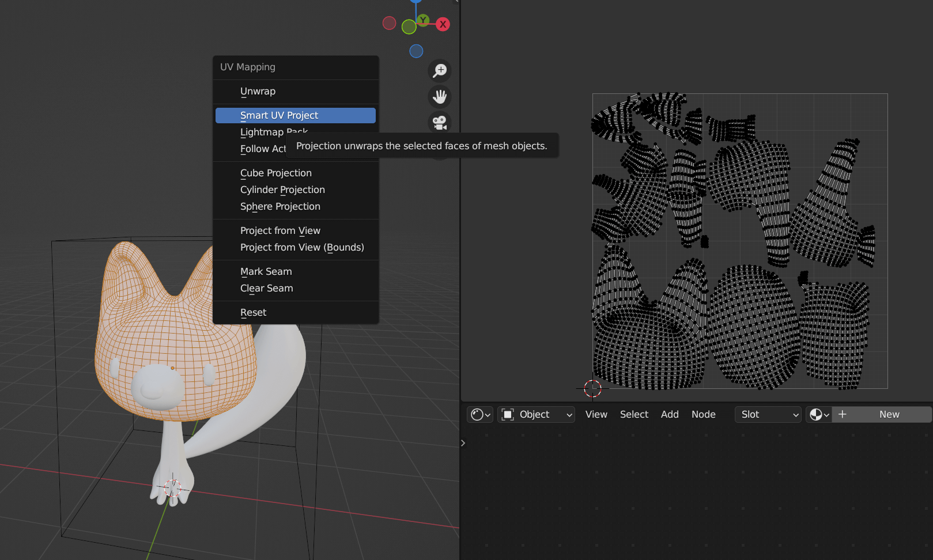Click the negative Z blue gizmo ball
This screenshot has width=933, height=560.
click(416, 51)
